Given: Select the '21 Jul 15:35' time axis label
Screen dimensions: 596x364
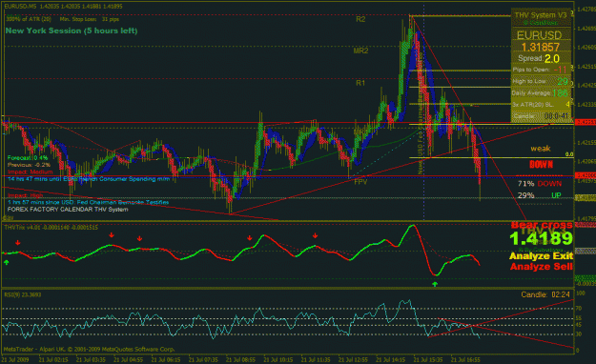Looking at the screenshot, I should click(428, 359).
